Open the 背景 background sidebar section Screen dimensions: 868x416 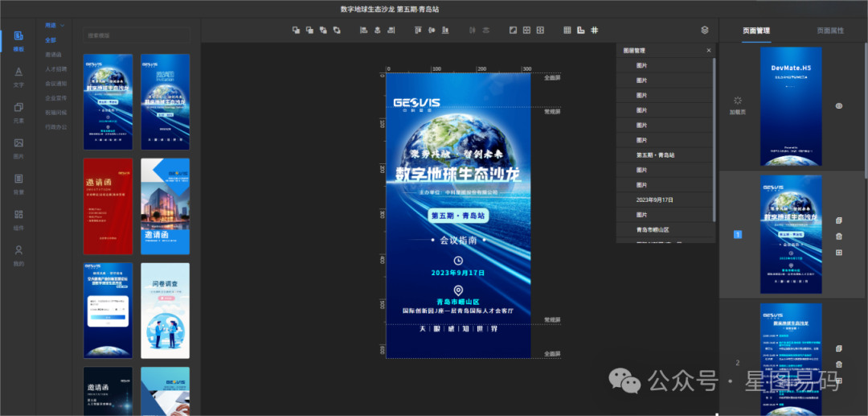click(x=18, y=184)
